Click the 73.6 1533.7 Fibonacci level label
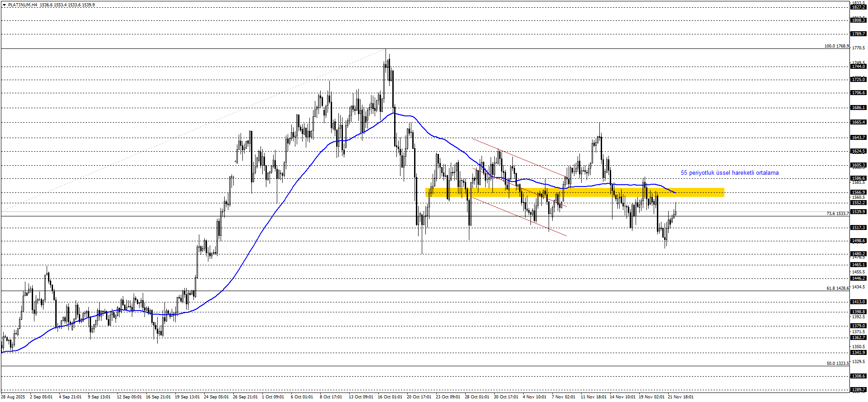Viewport: 868px width, 402px height. [837, 214]
